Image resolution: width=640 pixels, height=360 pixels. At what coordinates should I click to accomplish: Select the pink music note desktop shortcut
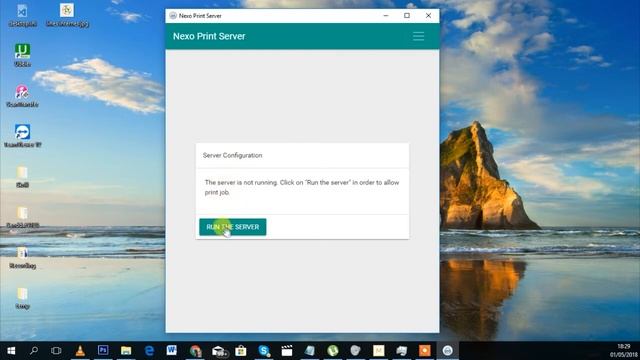click(x=22, y=96)
